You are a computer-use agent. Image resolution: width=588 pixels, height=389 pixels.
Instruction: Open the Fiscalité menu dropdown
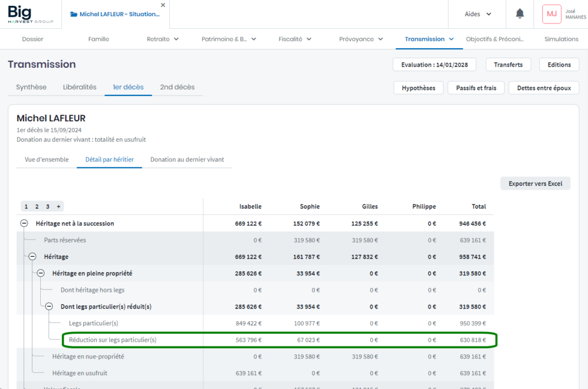coord(295,39)
